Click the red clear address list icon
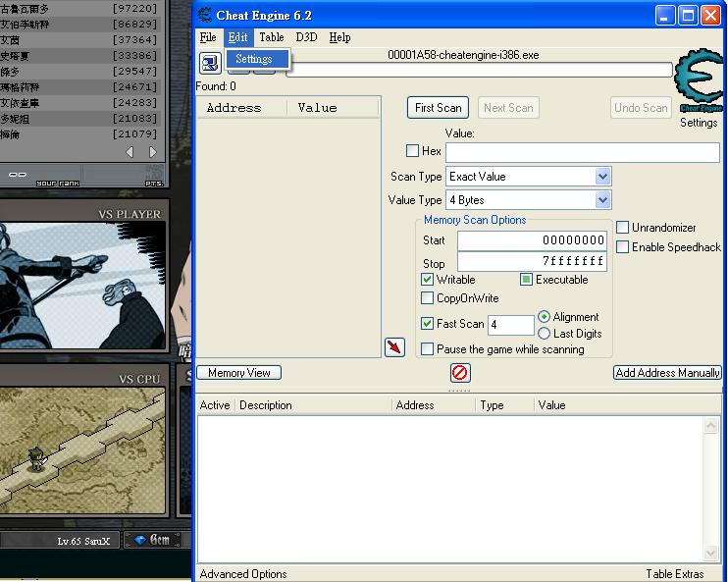 click(459, 373)
